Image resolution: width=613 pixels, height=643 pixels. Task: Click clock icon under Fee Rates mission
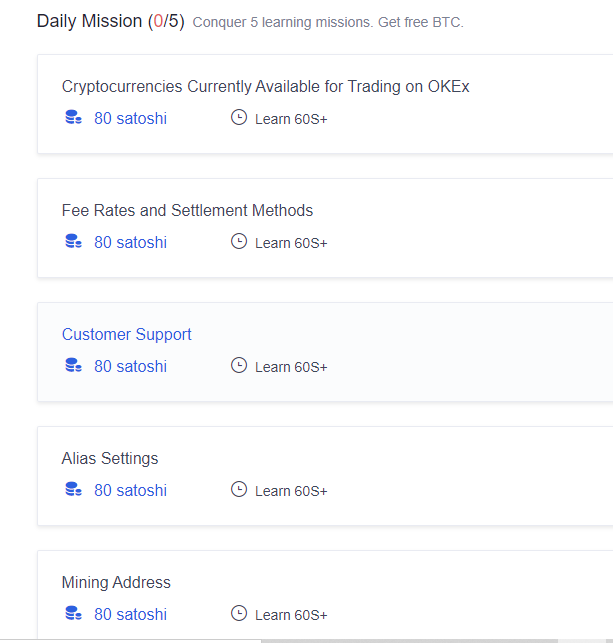tap(239, 241)
